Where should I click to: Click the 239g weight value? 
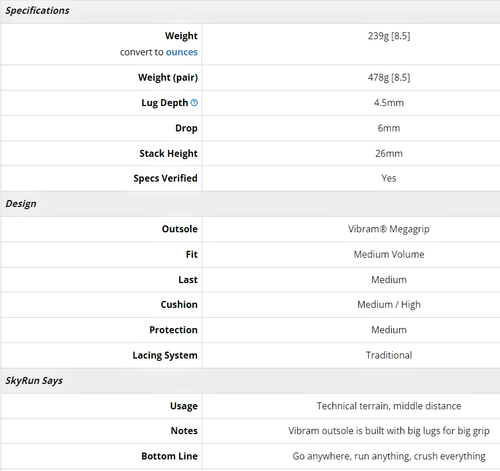click(x=389, y=36)
